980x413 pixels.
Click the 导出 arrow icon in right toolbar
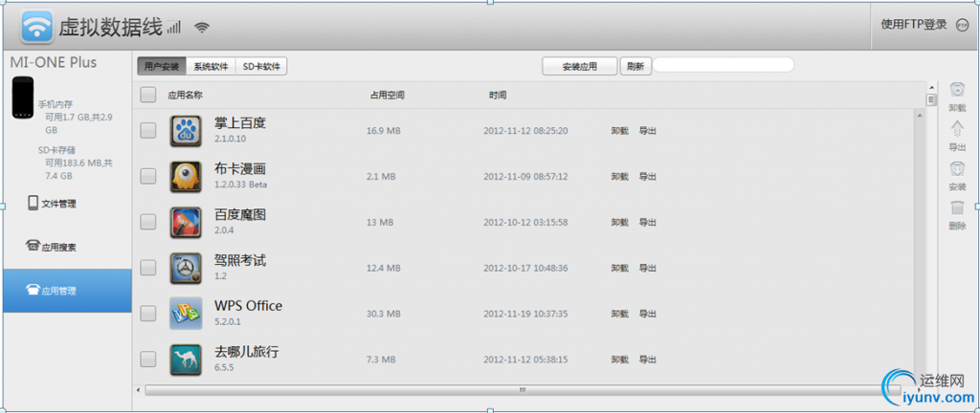957,130
